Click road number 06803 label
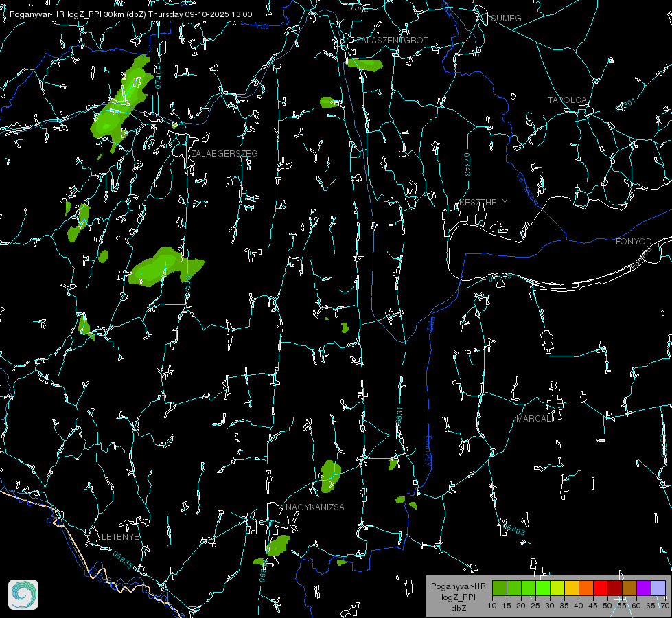This screenshot has width=672, height=618. pyautogui.click(x=513, y=529)
